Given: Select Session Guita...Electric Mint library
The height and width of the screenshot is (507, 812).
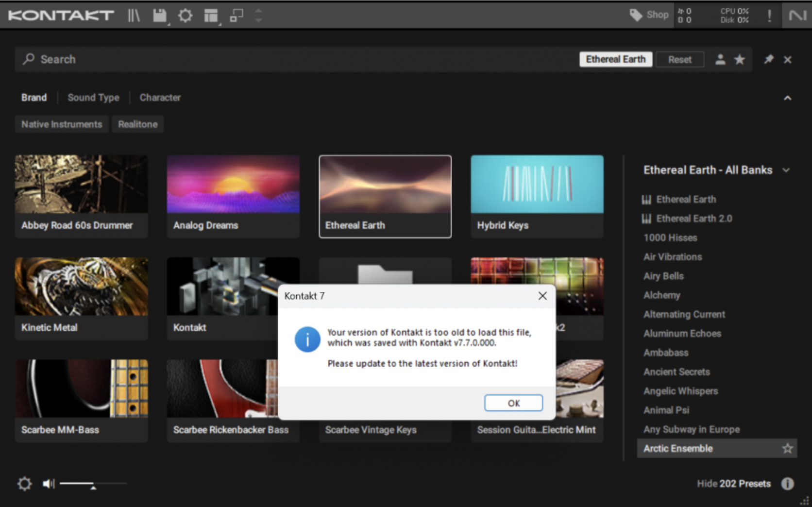Looking at the screenshot, I should pyautogui.click(x=537, y=431).
